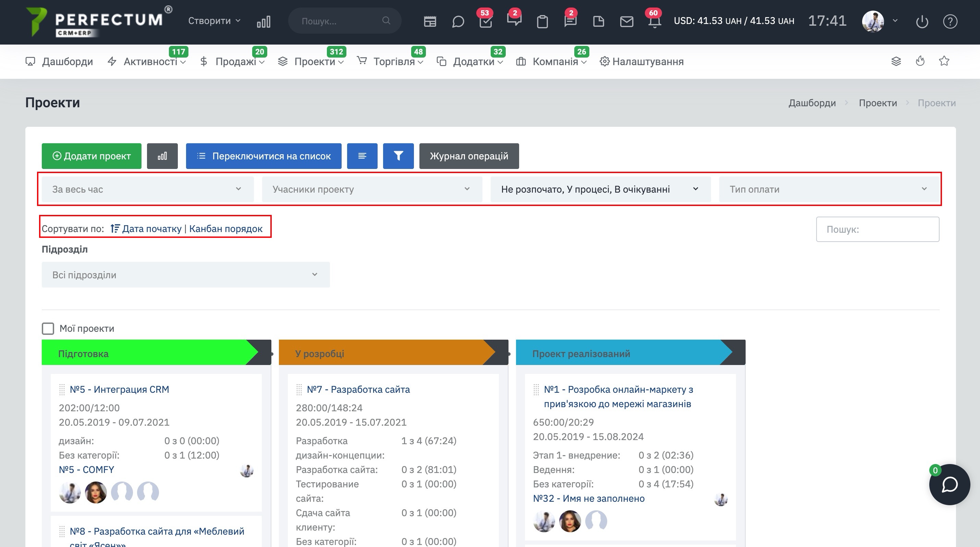980x547 pixels.
Task: Open the live chat widget bubble
Action: coord(949,484)
